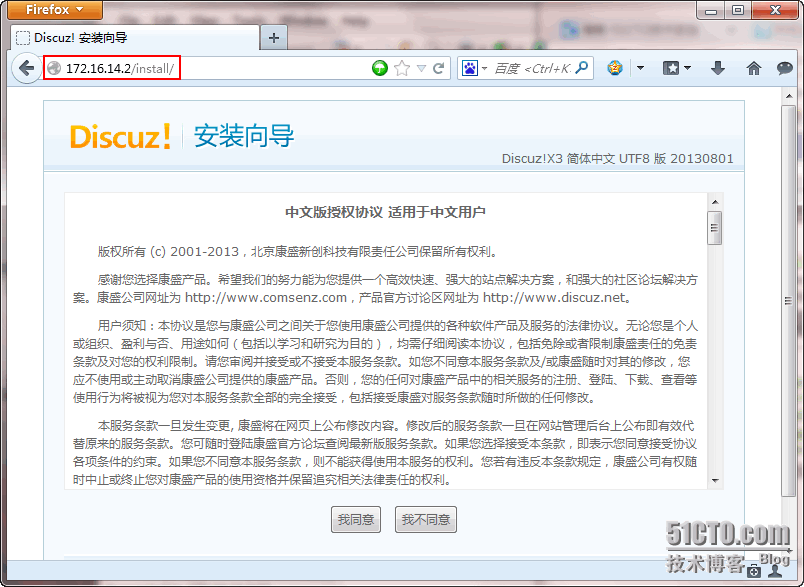804x587 pixels.
Task: Click the magnifier search icon
Action: click(582, 68)
